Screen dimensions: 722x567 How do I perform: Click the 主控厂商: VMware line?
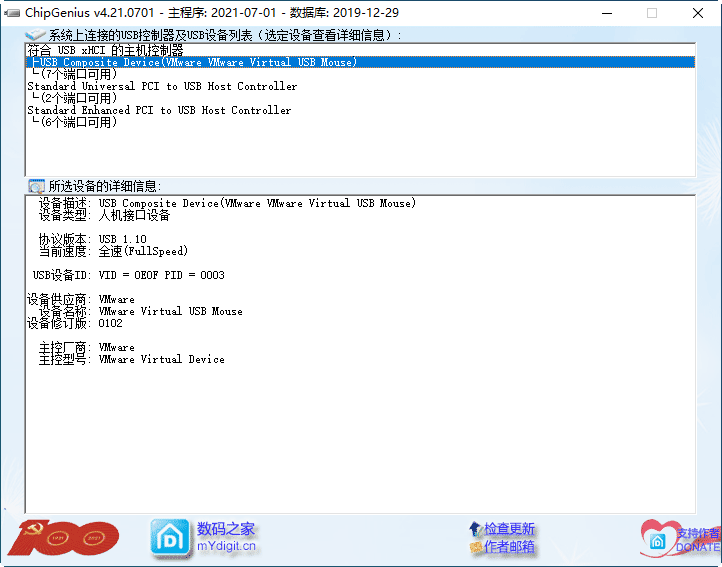(87, 347)
